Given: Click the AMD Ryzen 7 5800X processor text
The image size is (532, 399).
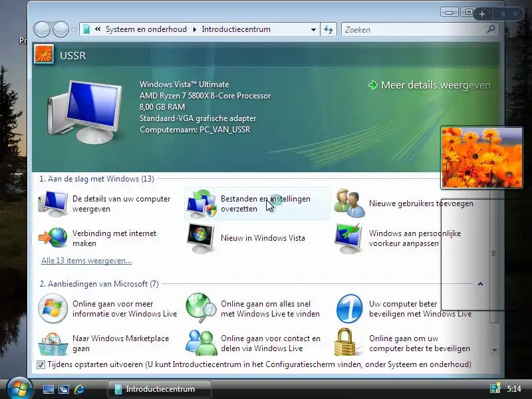Looking at the screenshot, I should tap(205, 96).
